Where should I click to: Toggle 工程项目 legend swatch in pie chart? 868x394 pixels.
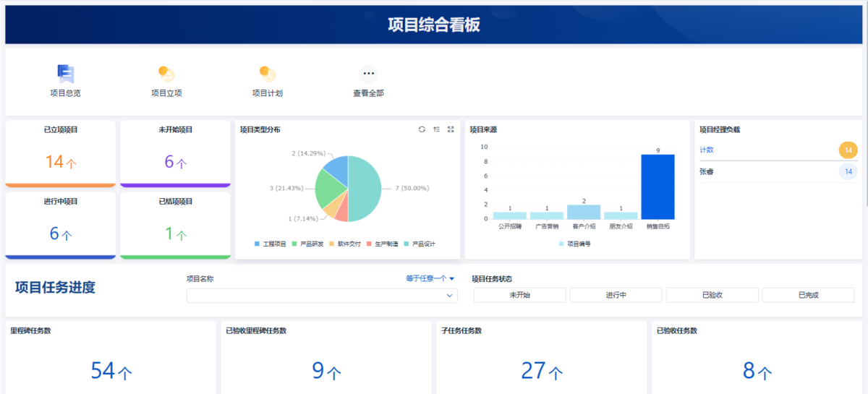(258, 244)
